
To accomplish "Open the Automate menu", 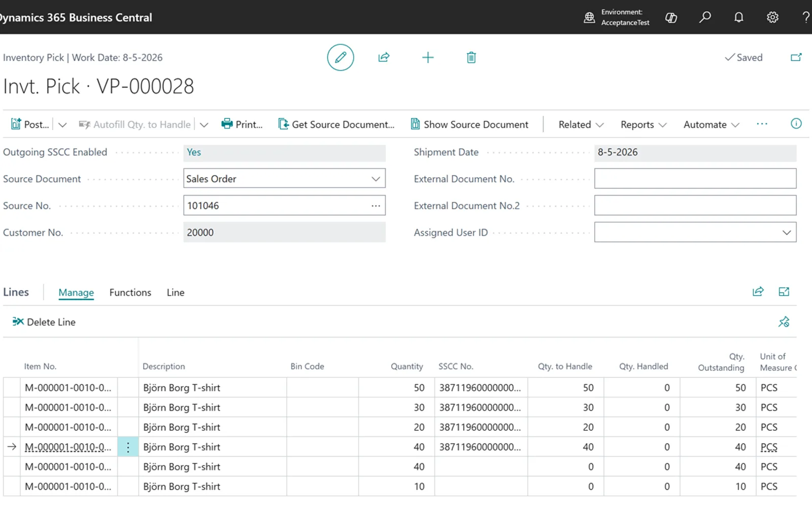I will 712,124.
